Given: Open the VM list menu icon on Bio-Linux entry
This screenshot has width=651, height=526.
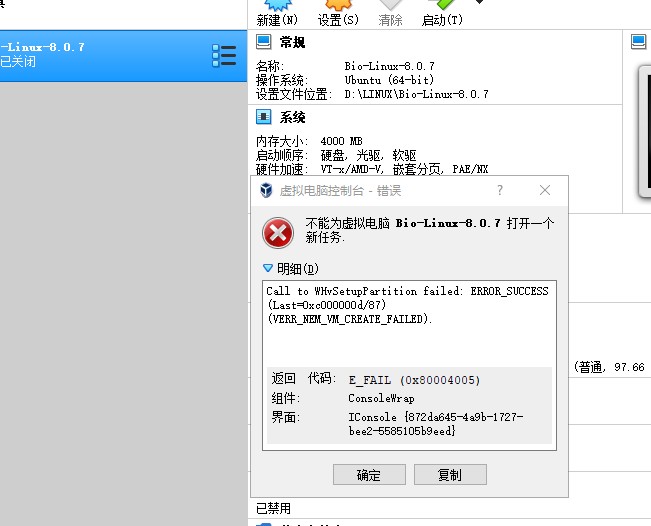Looking at the screenshot, I should click(224, 56).
